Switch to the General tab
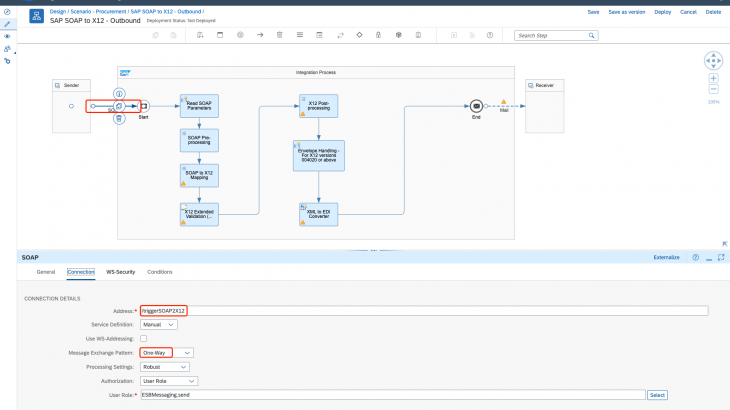The width and height of the screenshot is (730, 410). point(46,272)
